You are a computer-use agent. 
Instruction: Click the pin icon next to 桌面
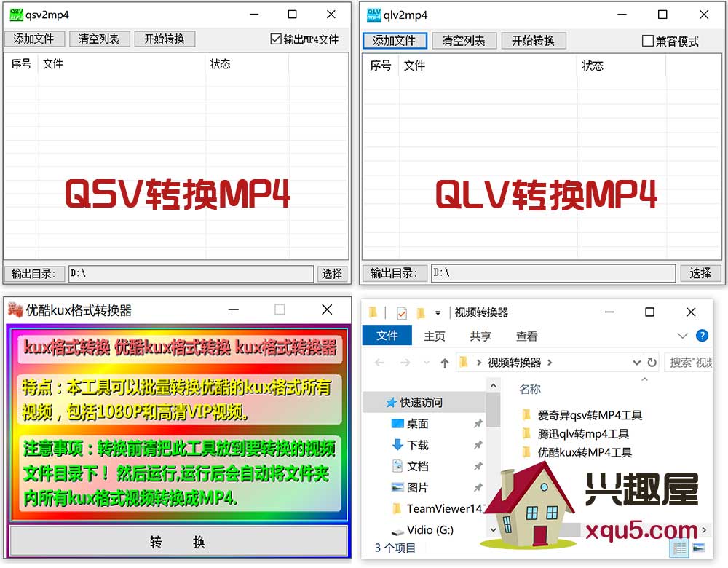pos(478,424)
